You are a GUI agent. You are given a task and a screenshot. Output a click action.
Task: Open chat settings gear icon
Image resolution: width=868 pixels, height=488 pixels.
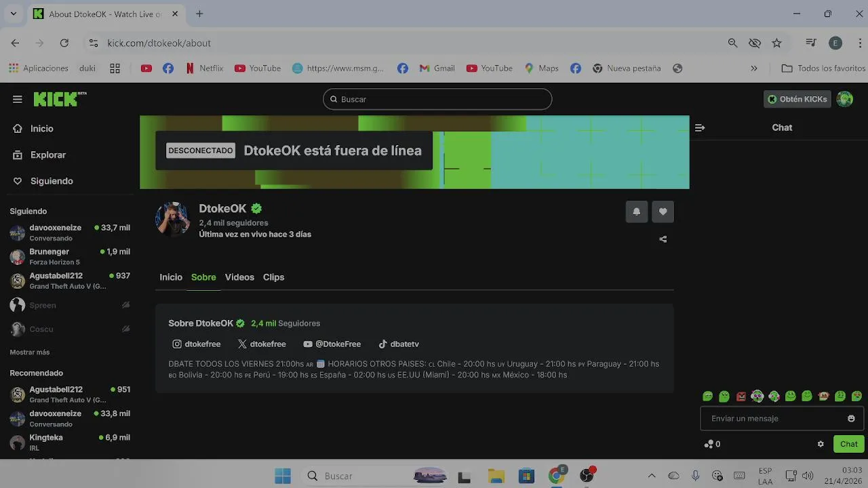coord(821,444)
